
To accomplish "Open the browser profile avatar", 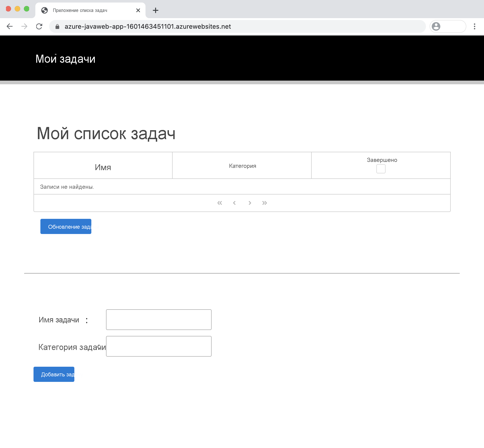I will 436,26.
